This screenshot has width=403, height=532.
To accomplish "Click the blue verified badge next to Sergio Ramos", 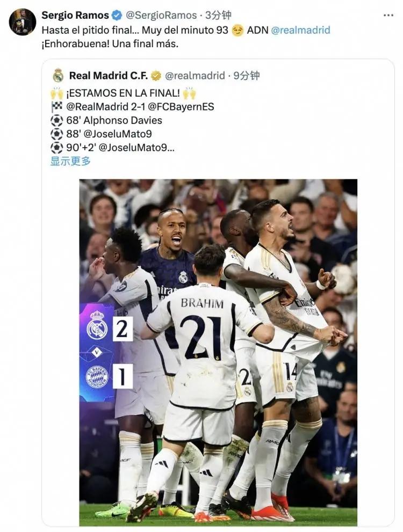I will pos(117,15).
